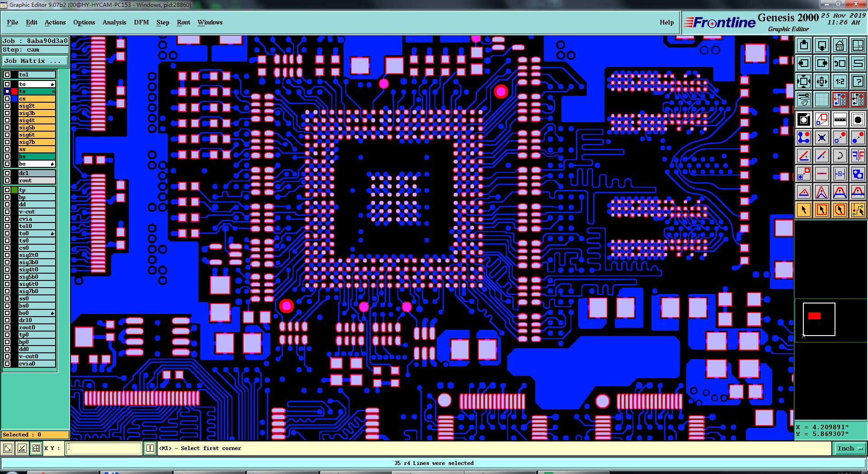Click the question mark help icon
This screenshot has width=868, height=474.
pyautogui.click(x=858, y=81)
